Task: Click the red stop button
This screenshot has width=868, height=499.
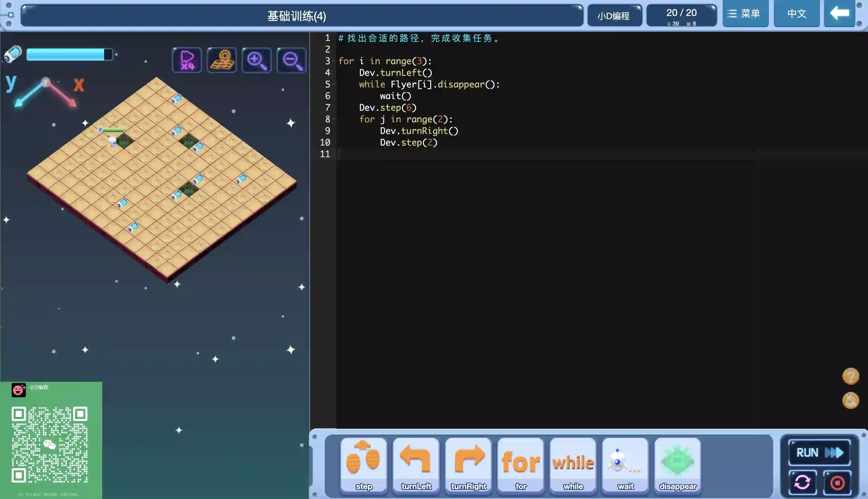Action: [x=837, y=483]
